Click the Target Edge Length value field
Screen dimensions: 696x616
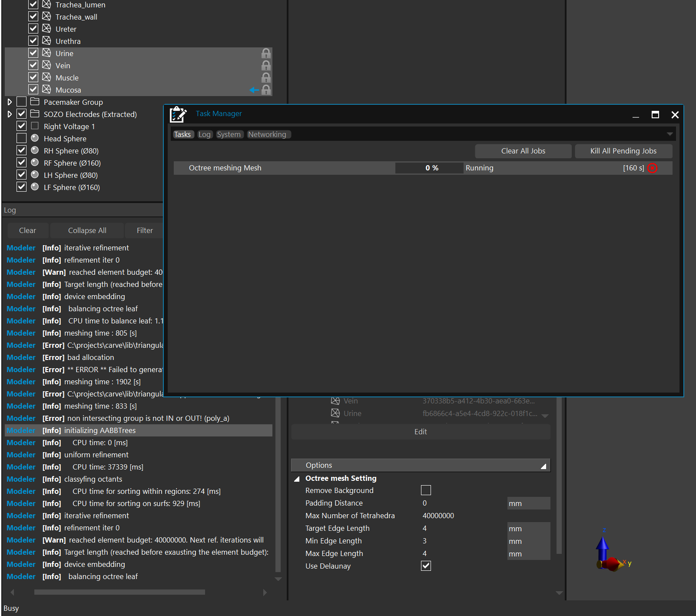463,528
